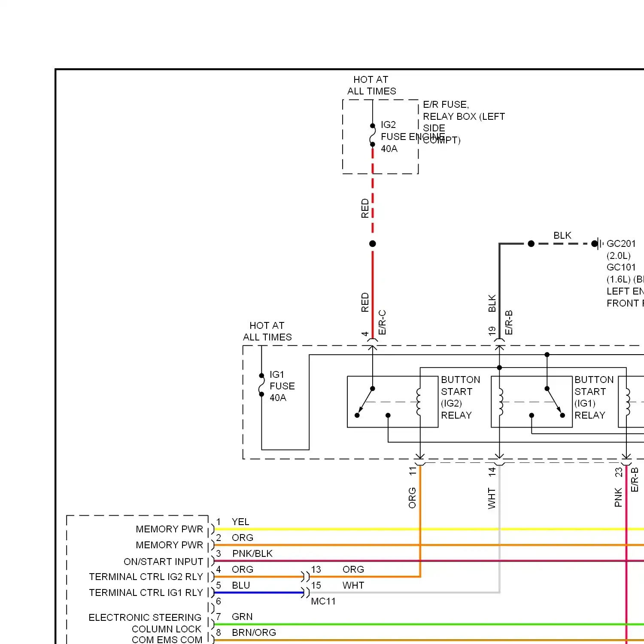Click the COM EMS COM label
644x644 pixels.
pos(167,640)
